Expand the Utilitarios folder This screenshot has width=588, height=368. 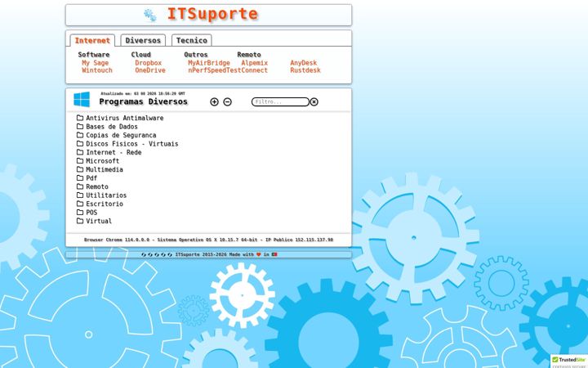[x=106, y=195]
